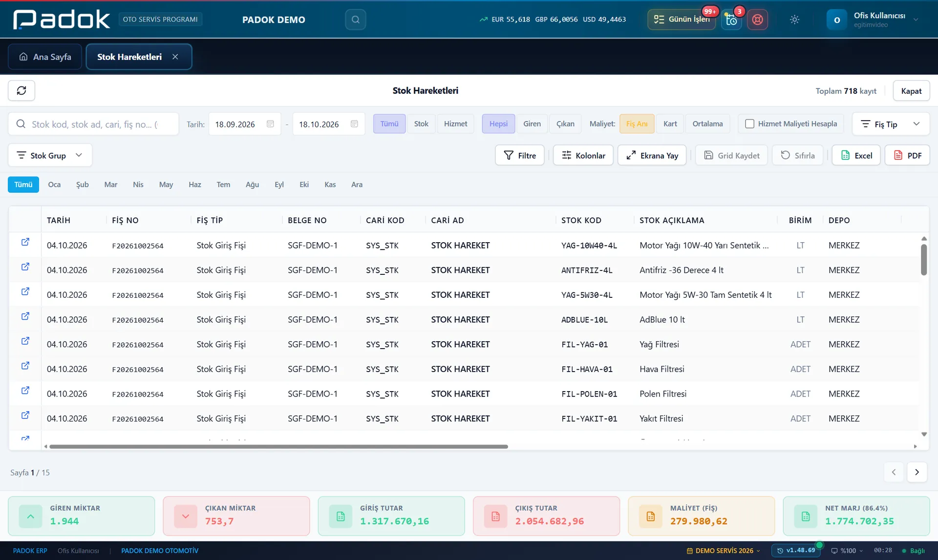Select the Stok type filter

tap(421, 124)
